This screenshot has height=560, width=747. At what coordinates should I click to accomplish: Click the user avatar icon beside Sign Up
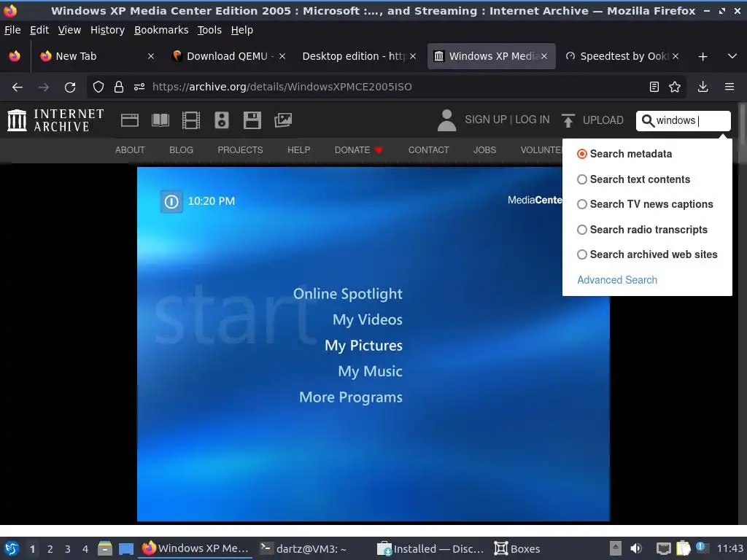446,120
